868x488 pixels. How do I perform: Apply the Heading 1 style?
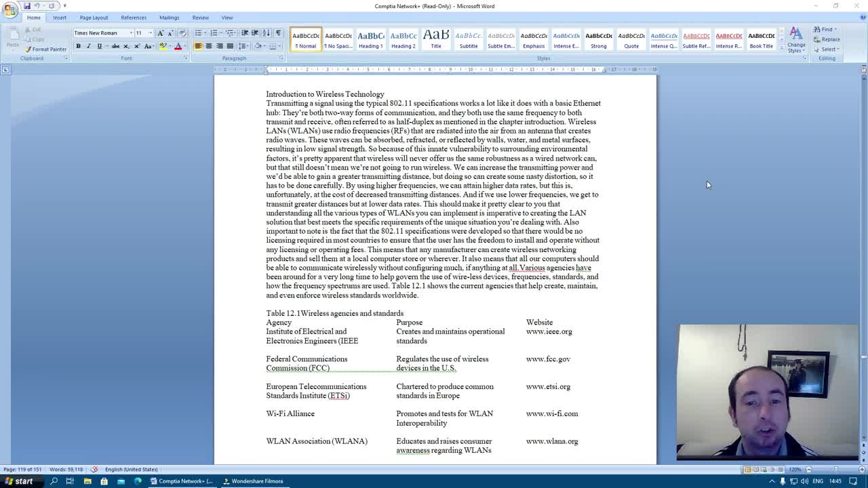point(370,39)
